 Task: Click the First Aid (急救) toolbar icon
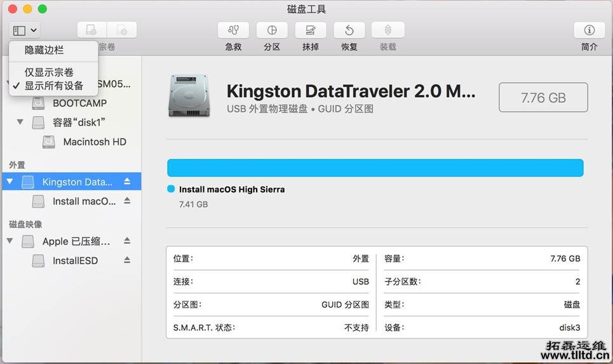click(x=233, y=30)
